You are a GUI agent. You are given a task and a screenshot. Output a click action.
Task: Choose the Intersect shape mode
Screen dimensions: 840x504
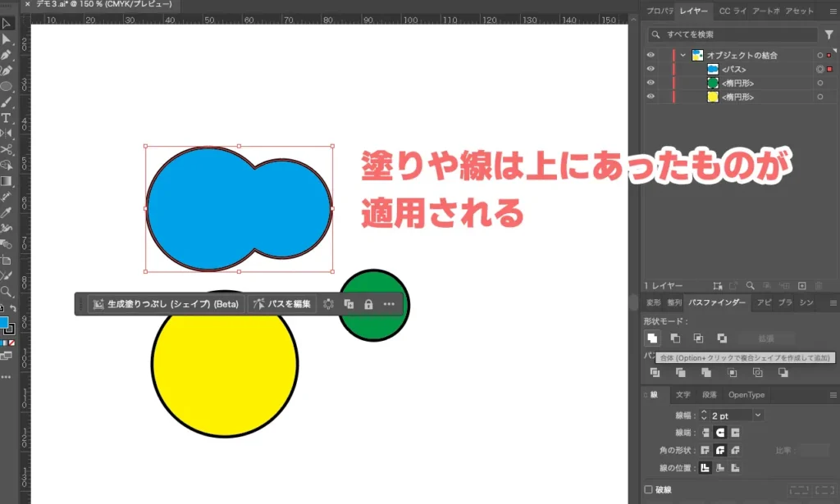700,338
